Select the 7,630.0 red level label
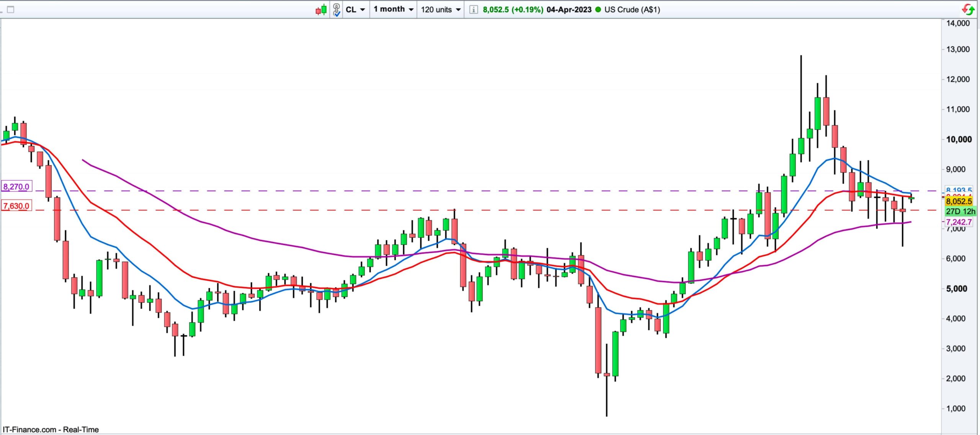 [x=16, y=206]
